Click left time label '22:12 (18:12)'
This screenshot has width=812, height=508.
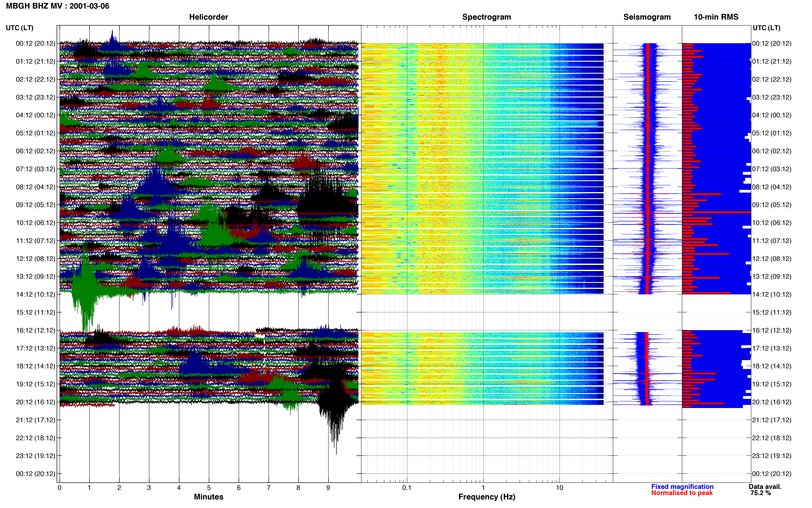pyautogui.click(x=36, y=438)
